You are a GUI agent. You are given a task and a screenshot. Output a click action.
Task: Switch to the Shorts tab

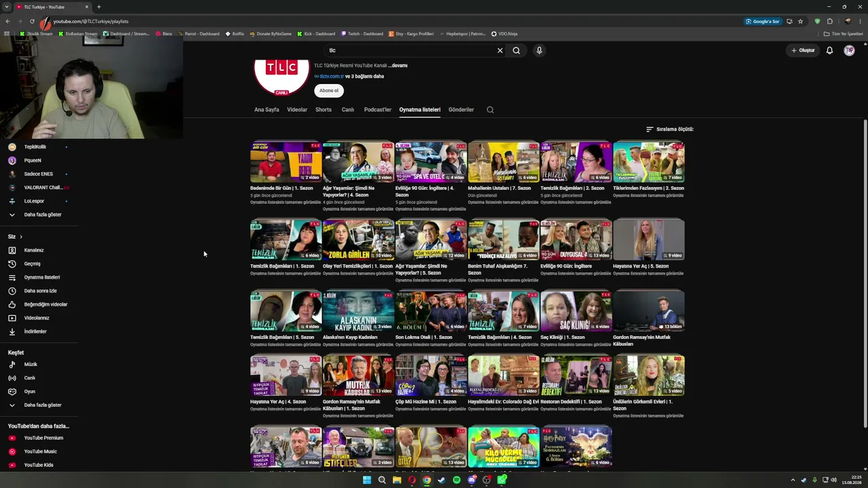click(323, 110)
